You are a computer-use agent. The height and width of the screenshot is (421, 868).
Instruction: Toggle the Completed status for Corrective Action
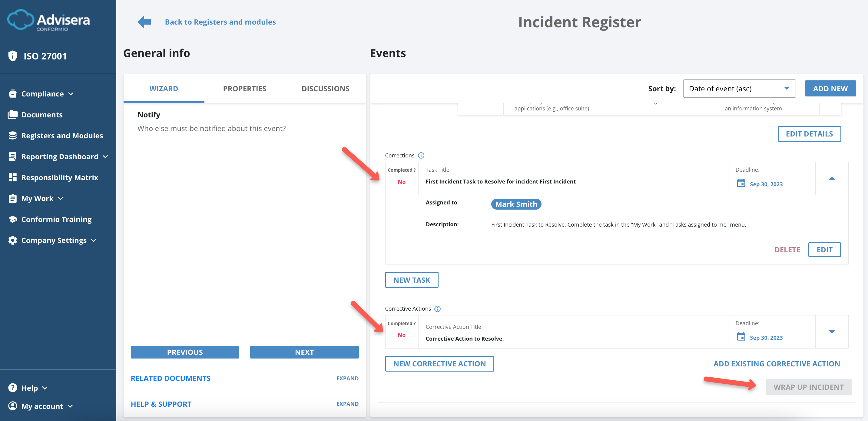tap(401, 335)
